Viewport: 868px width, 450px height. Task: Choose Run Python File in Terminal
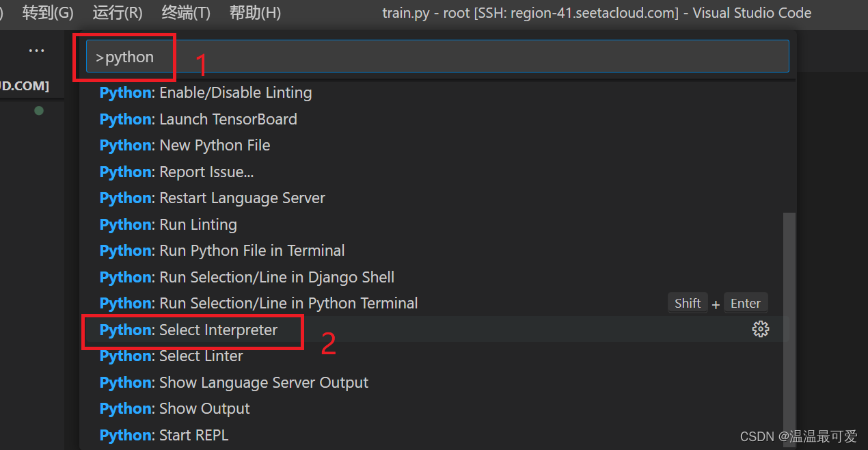pos(222,251)
